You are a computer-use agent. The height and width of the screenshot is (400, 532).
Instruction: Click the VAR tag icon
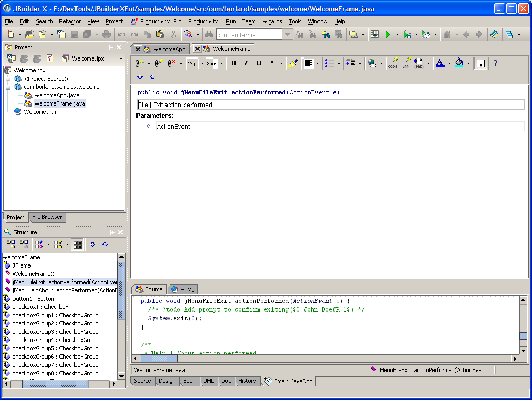point(405,63)
